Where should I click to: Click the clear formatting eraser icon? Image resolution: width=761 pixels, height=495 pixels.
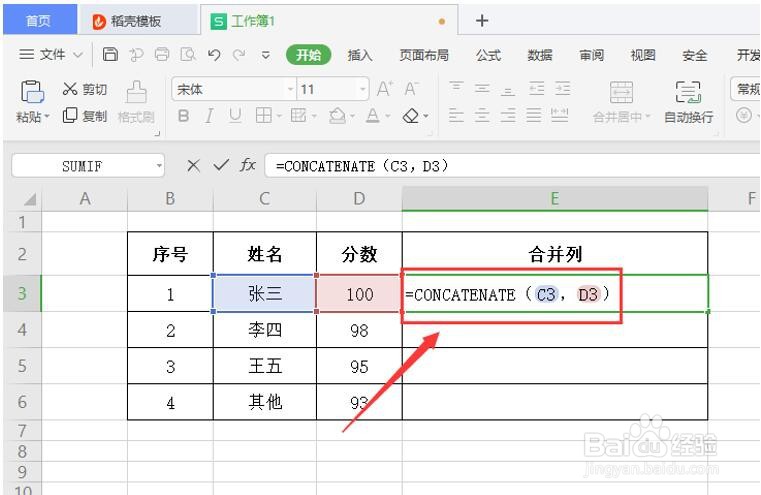point(411,116)
